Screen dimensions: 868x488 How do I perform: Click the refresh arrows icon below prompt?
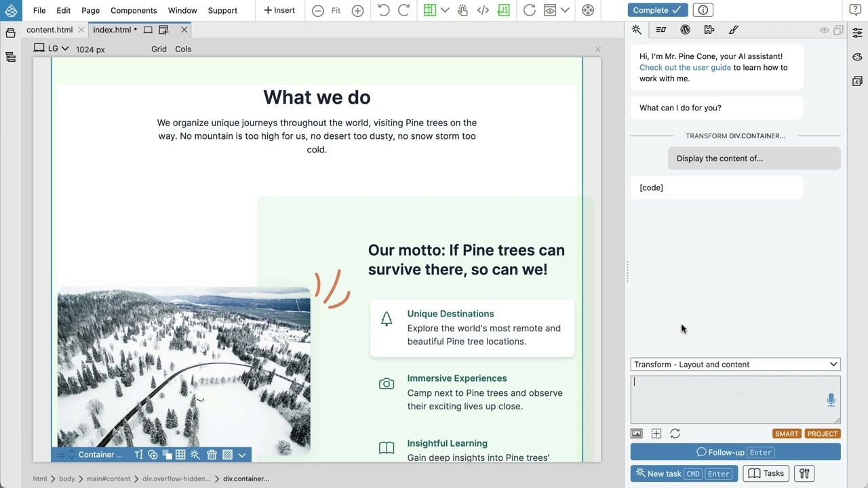(x=675, y=434)
